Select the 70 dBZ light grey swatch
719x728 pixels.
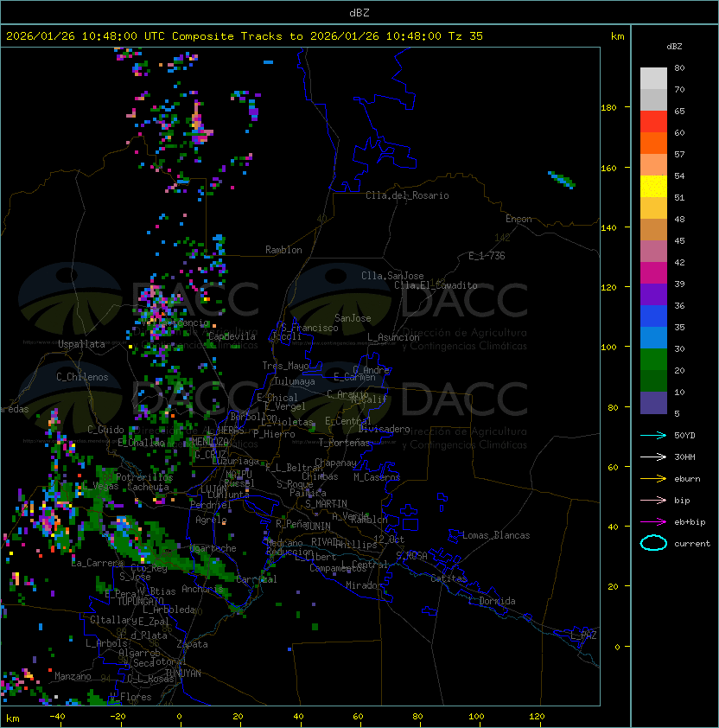point(653,79)
